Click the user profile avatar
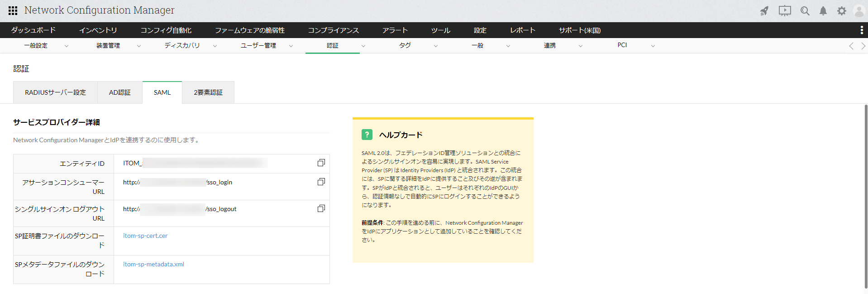The width and height of the screenshot is (868, 294). 858,11
